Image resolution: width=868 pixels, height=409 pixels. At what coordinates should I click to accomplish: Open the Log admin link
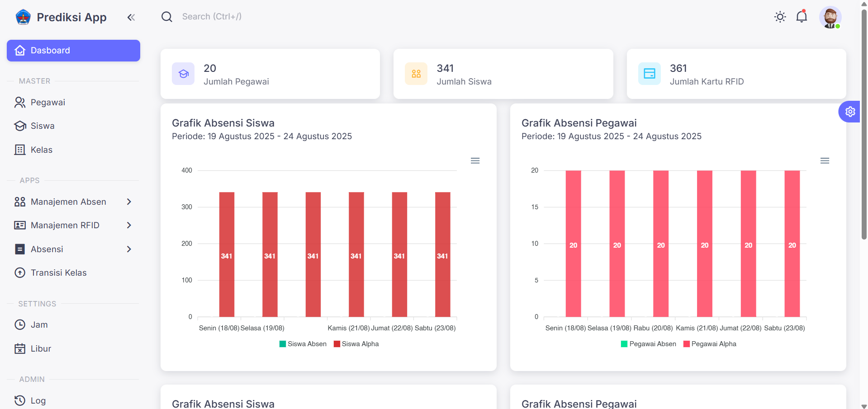(x=73, y=401)
